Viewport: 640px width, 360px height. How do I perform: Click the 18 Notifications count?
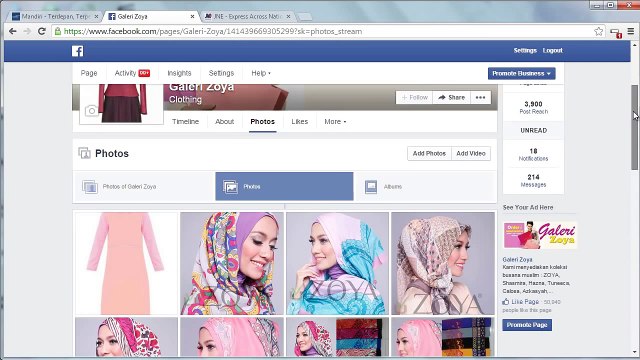tap(533, 154)
